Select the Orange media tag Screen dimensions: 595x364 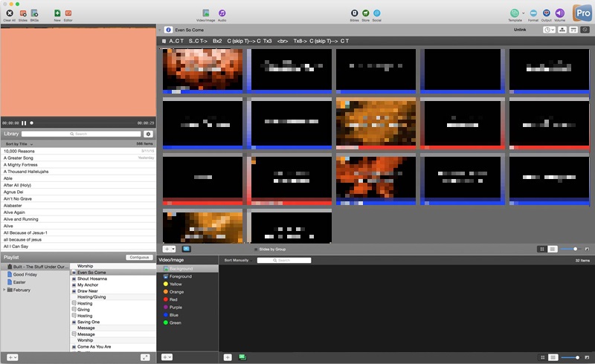[176, 292]
